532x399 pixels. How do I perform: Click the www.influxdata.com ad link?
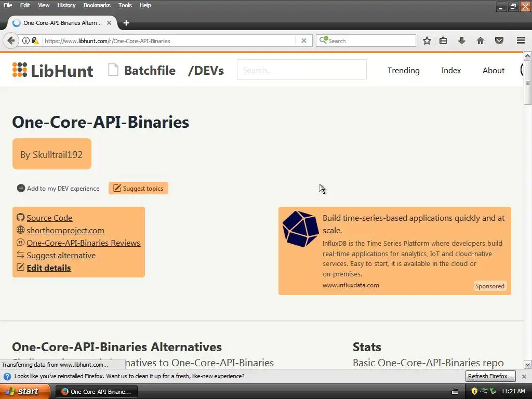351,285
